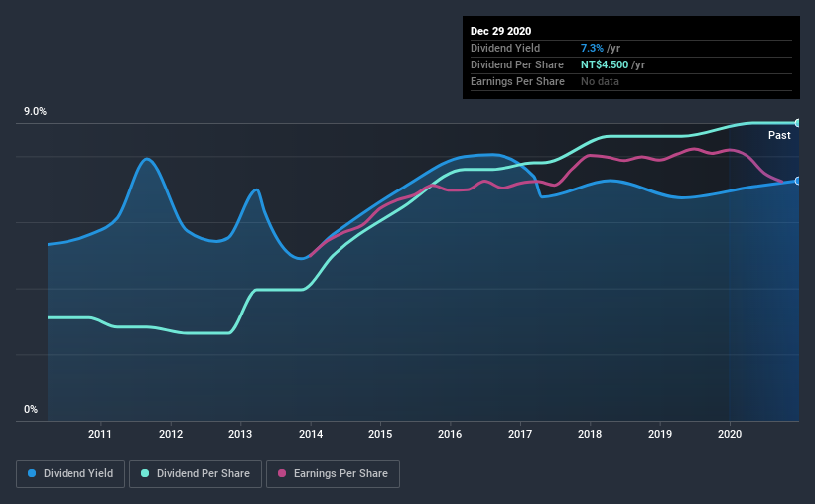
Task: Click the 2017 x-axis label
Action: point(520,434)
